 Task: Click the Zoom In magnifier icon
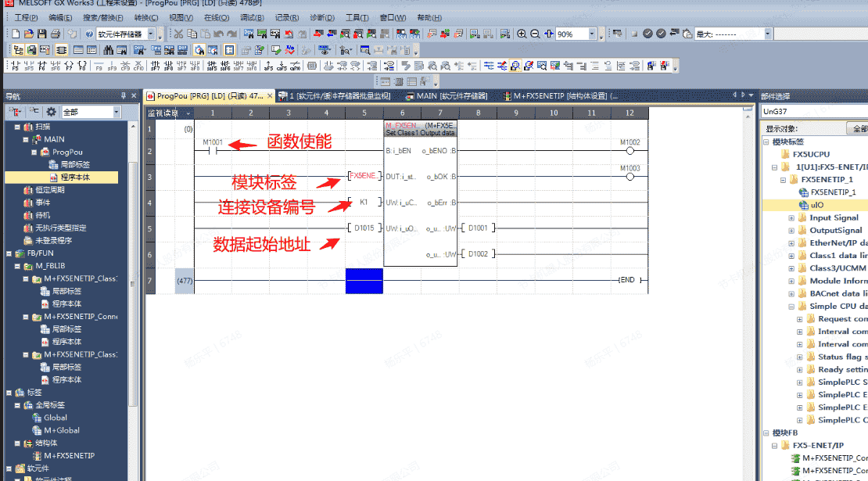coord(522,34)
